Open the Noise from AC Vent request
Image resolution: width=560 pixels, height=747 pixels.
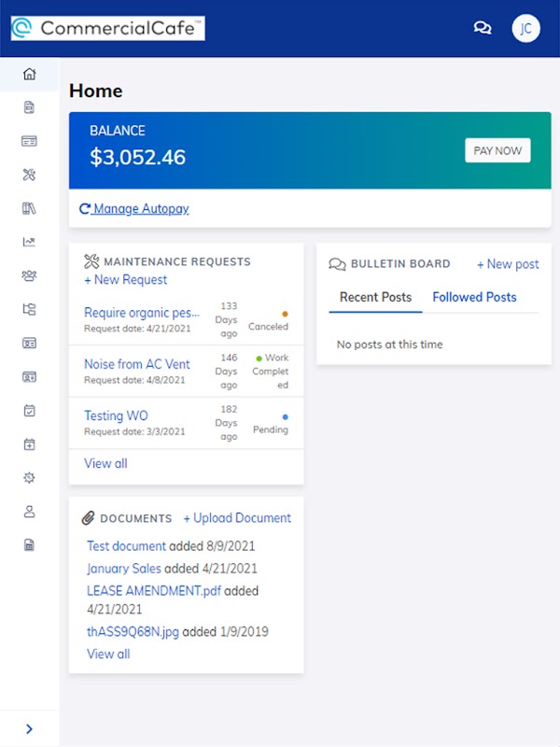[x=137, y=363]
